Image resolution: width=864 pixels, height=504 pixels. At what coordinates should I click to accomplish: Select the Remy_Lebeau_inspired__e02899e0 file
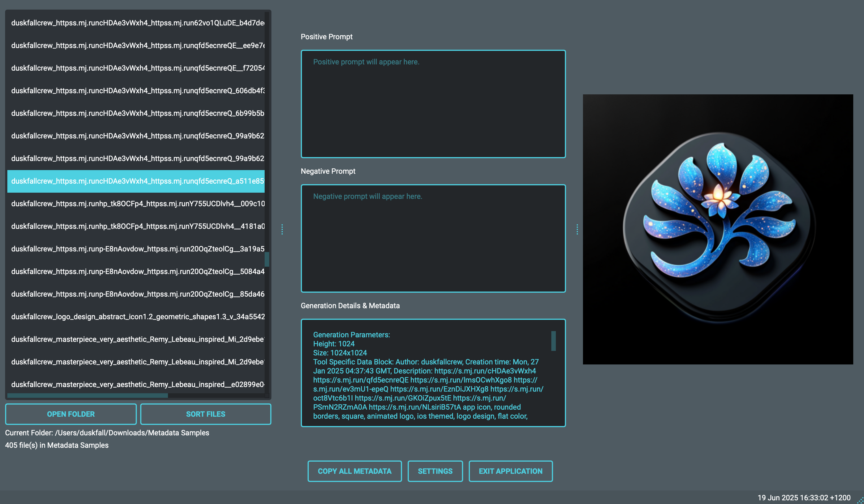[137, 384]
